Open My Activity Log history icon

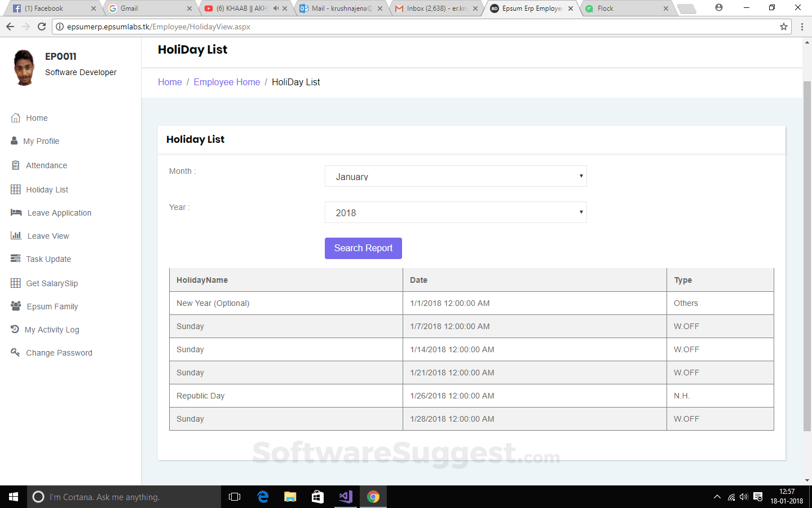point(15,329)
